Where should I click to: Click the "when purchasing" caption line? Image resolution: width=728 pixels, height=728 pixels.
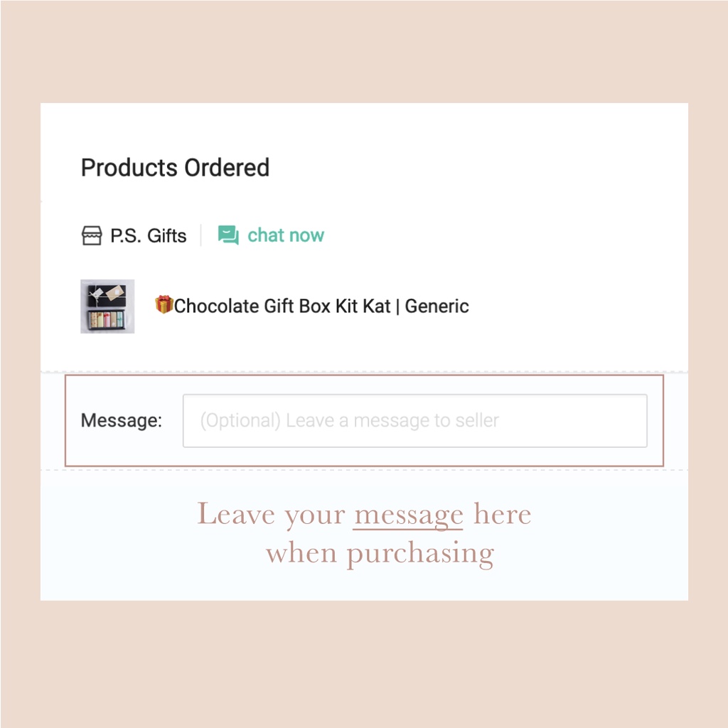click(x=380, y=553)
